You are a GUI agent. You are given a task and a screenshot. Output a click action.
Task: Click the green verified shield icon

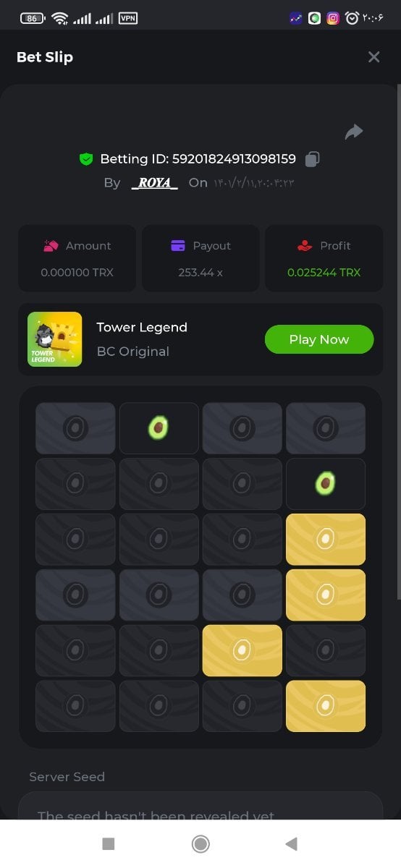pos(86,158)
